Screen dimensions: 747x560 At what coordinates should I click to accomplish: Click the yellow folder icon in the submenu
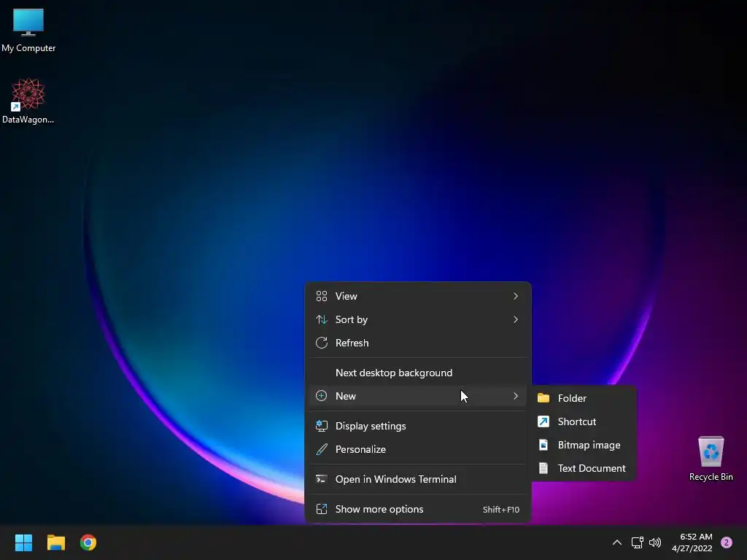tap(543, 398)
